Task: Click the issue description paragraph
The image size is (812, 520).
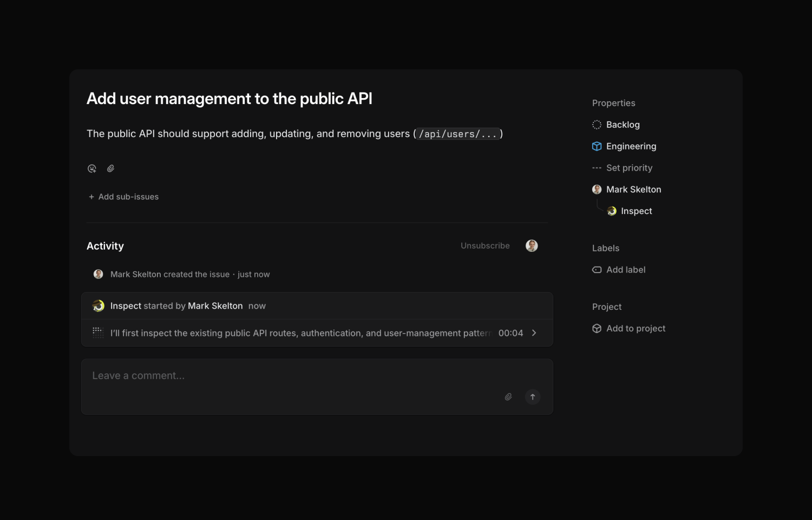Action: pos(295,134)
